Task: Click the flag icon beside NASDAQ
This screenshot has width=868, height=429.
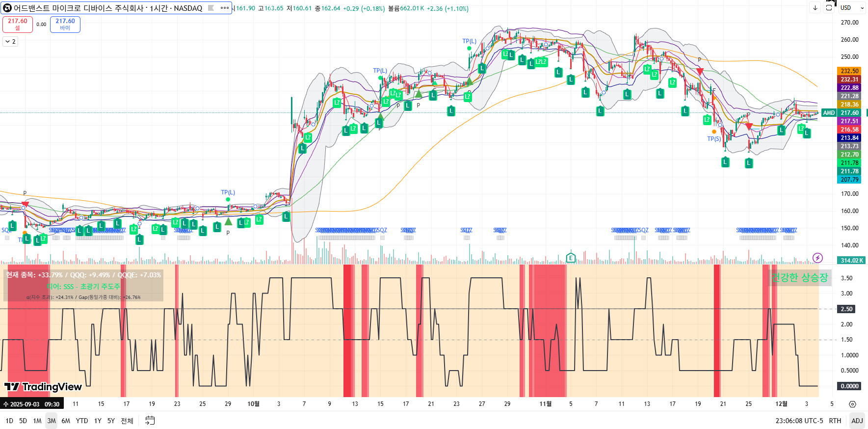Action: (x=211, y=8)
